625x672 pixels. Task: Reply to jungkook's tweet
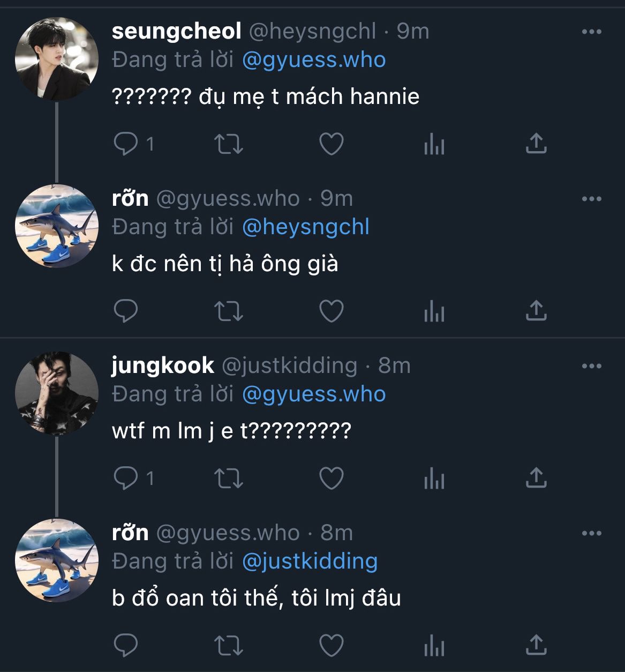tap(126, 478)
